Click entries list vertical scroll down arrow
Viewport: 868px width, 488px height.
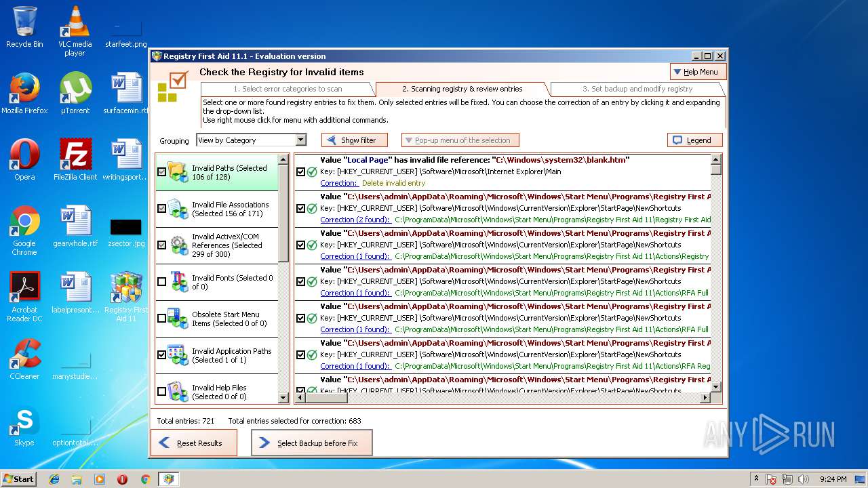[715, 387]
